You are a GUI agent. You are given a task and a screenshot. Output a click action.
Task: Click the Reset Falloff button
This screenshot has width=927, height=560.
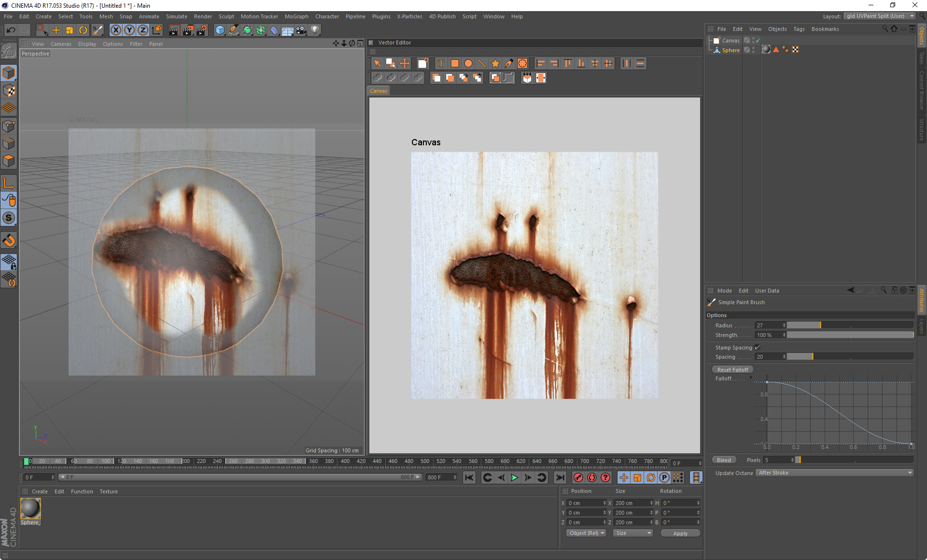pyautogui.click(x=732, y=370)
